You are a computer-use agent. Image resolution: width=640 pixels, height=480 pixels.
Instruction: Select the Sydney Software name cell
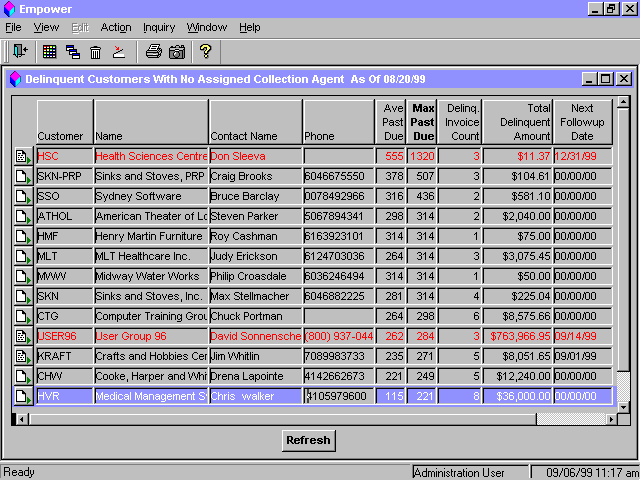151,196
